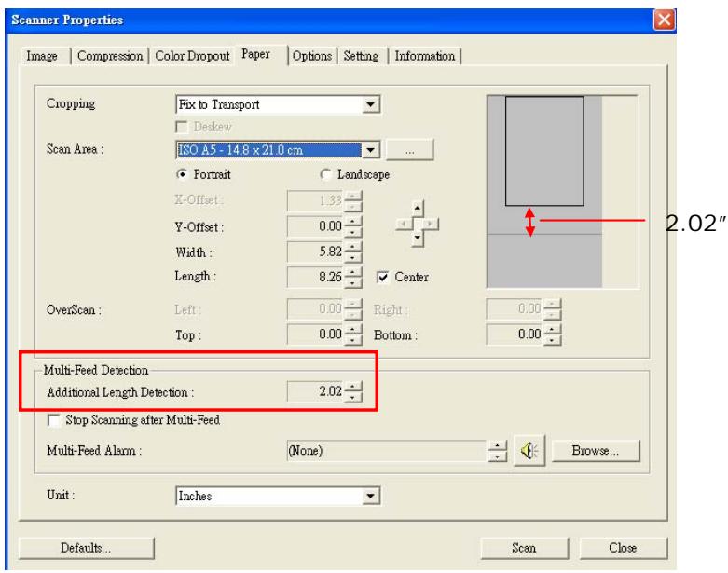
Task: Click the Multi-Feed Alarm (None) field
Action: pyautogui.click(x=387, y=451)
